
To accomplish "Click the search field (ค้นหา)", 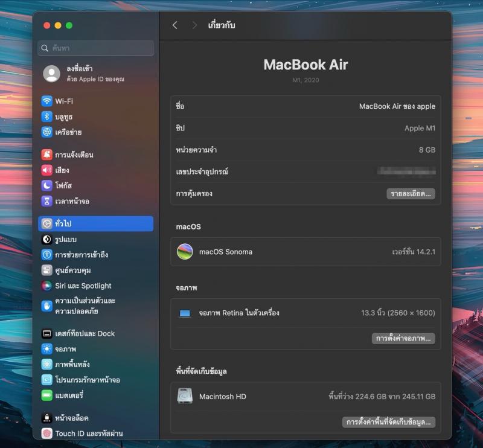I will pos(96,48).
